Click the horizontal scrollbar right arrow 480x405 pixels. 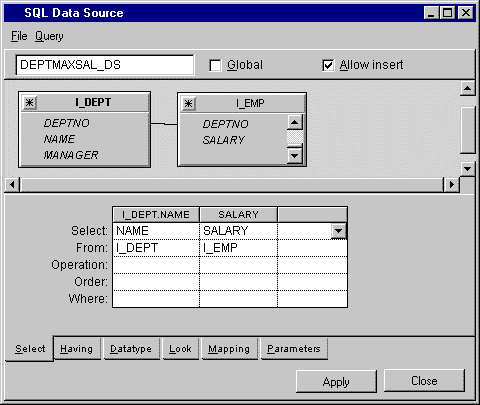coord(452,184)
